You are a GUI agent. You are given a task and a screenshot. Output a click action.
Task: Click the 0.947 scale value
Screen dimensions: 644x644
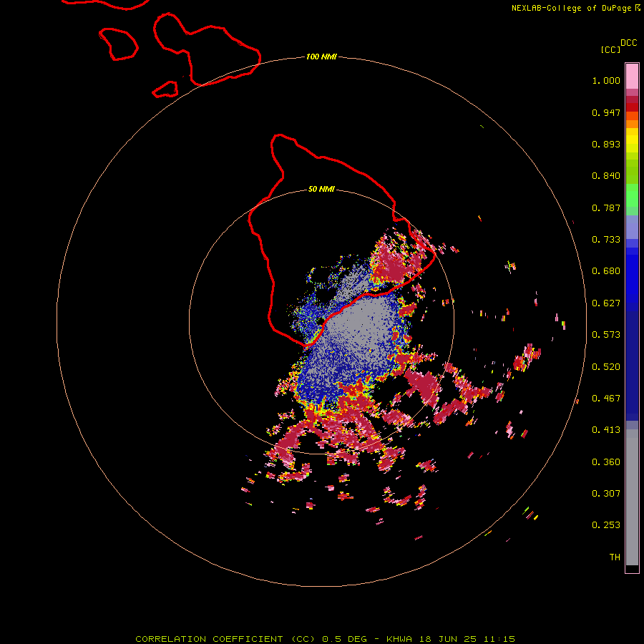click(606, 112)
